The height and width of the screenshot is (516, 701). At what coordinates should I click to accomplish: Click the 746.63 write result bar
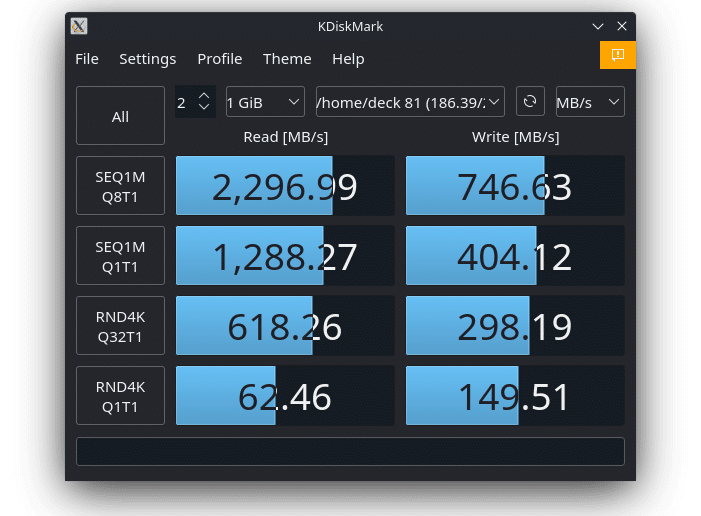515,186
